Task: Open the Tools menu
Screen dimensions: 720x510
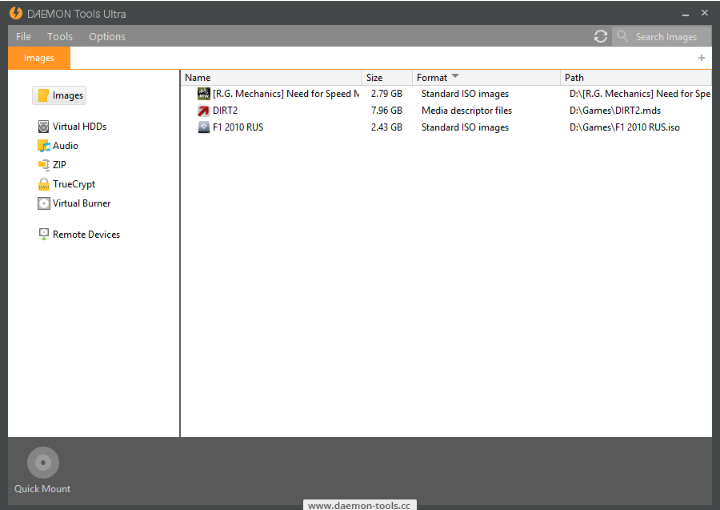Action: click(60, 37)
